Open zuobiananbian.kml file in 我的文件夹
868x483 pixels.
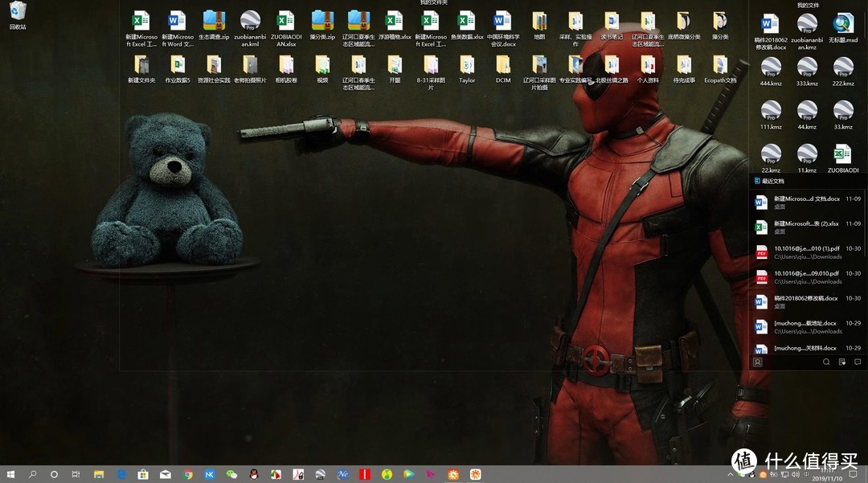pyautogui.click(x=250, y=29)
